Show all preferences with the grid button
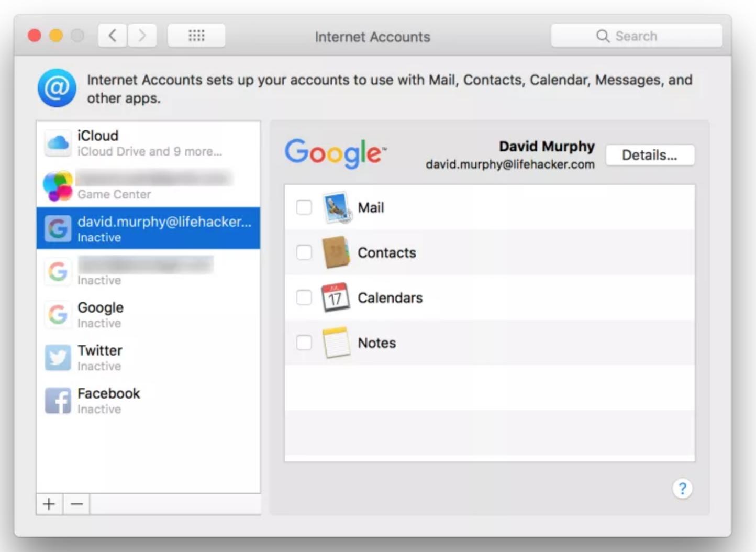This screenshot has width=756, height=552. pyautogui.click(x=196, y=36)
